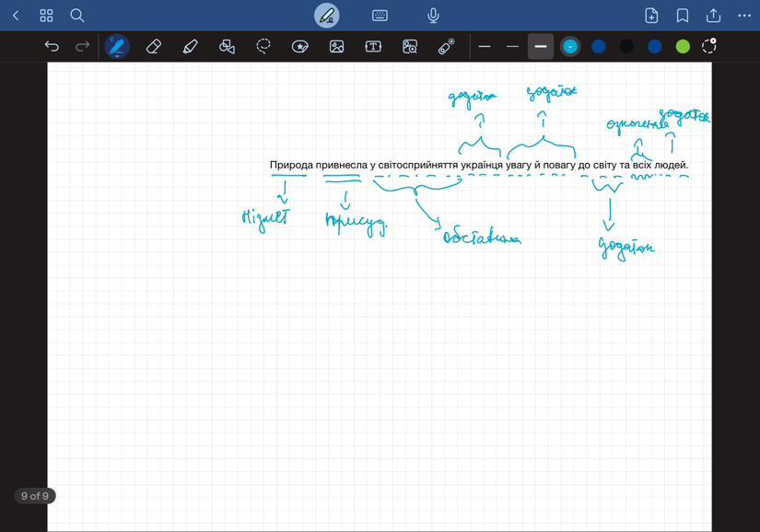Pick the blue swatch next to green
Viewport: 760px width, 532px height.
[x=654, y=46]
